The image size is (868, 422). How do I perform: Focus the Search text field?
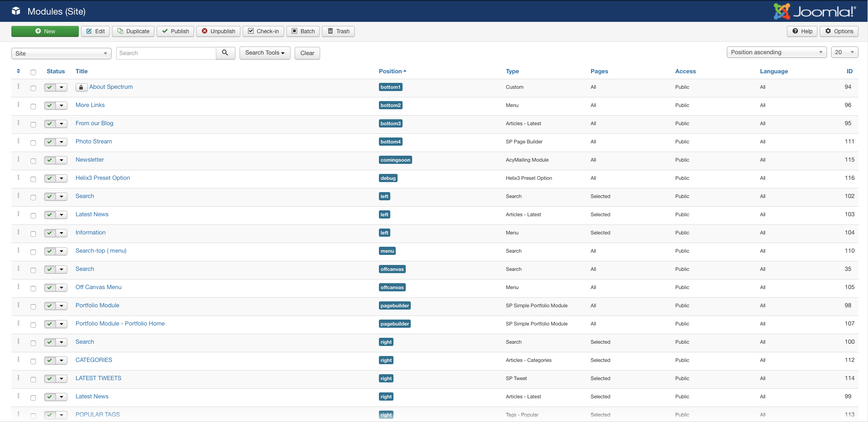pyautogui.click(x=166, y=53)
